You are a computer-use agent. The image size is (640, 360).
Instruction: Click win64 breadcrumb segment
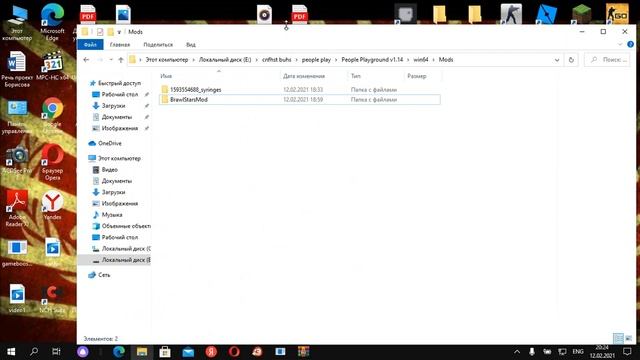421,60
